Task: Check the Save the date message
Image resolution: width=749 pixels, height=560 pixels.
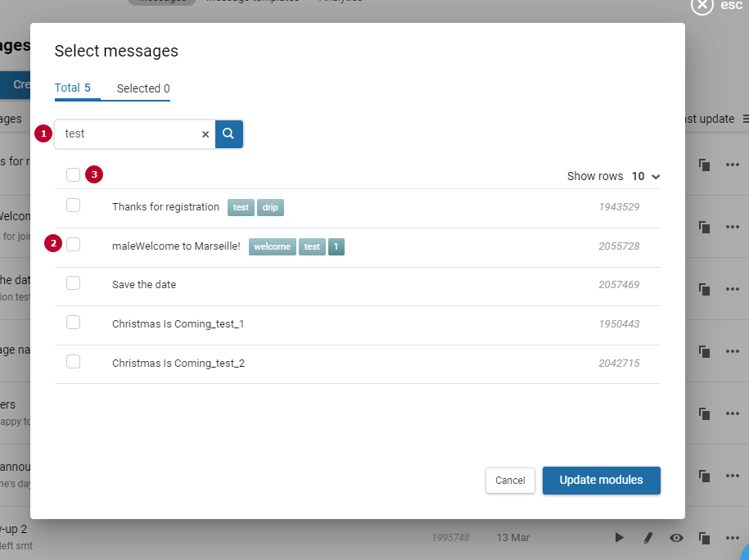Action: point(73,283)
